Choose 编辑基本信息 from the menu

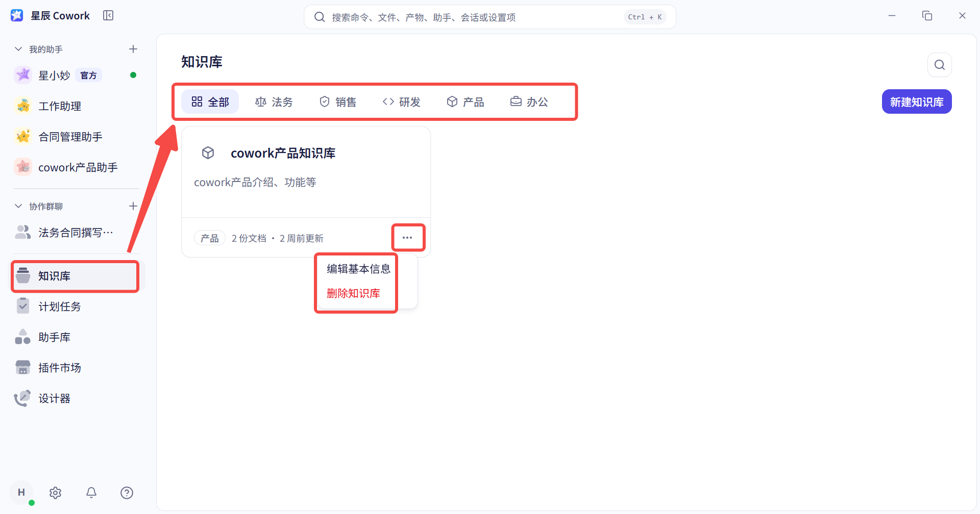[359, 269]
